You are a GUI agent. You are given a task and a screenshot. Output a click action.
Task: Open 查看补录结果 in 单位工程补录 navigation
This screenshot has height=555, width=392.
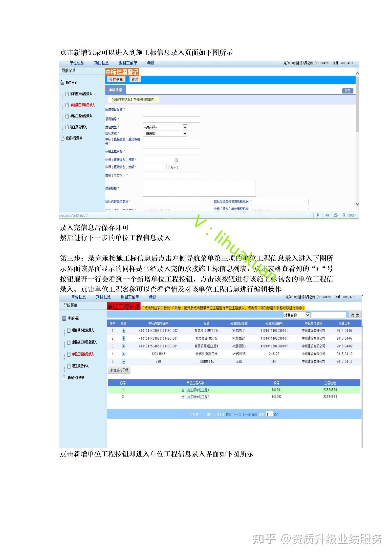point(76,378)
